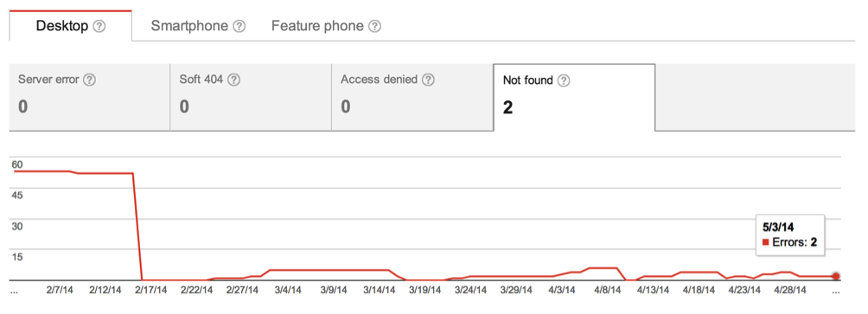Click the red 5/3/14 data point

(836, 276)
